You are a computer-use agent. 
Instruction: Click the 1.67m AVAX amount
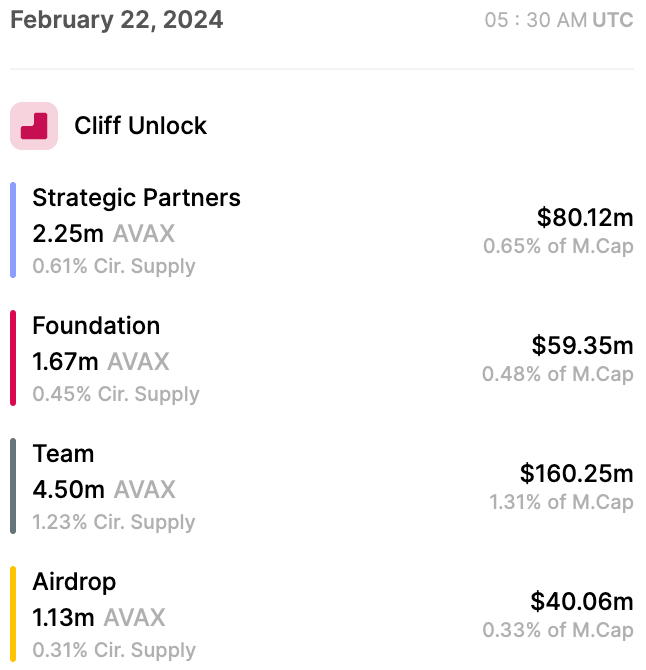tap(101, 361)
